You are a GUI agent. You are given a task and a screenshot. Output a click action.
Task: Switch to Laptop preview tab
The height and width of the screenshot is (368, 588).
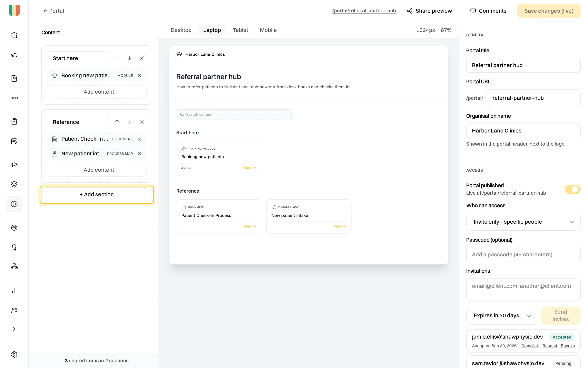tap(212, 30)
